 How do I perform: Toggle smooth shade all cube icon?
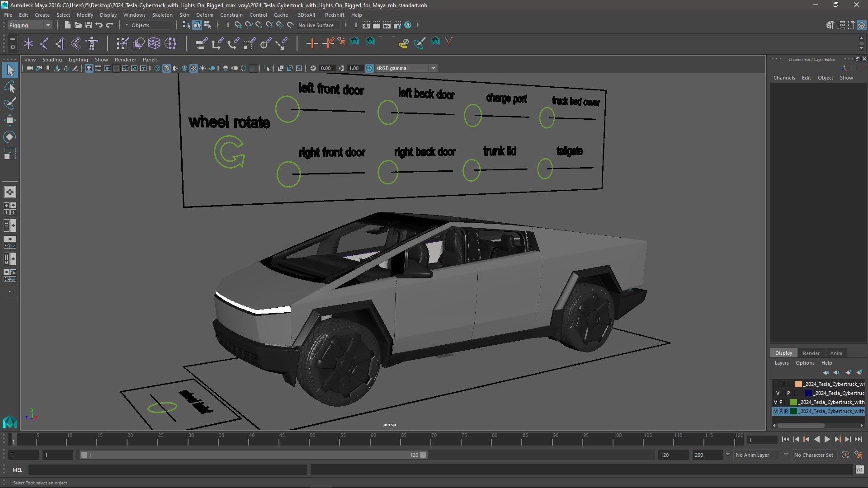click(166, 68)
